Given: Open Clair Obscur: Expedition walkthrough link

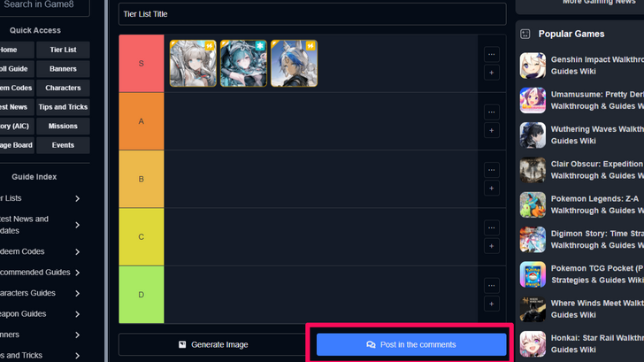Looking at the screenshot, I should pyautogui.click(x=597, y=170).
